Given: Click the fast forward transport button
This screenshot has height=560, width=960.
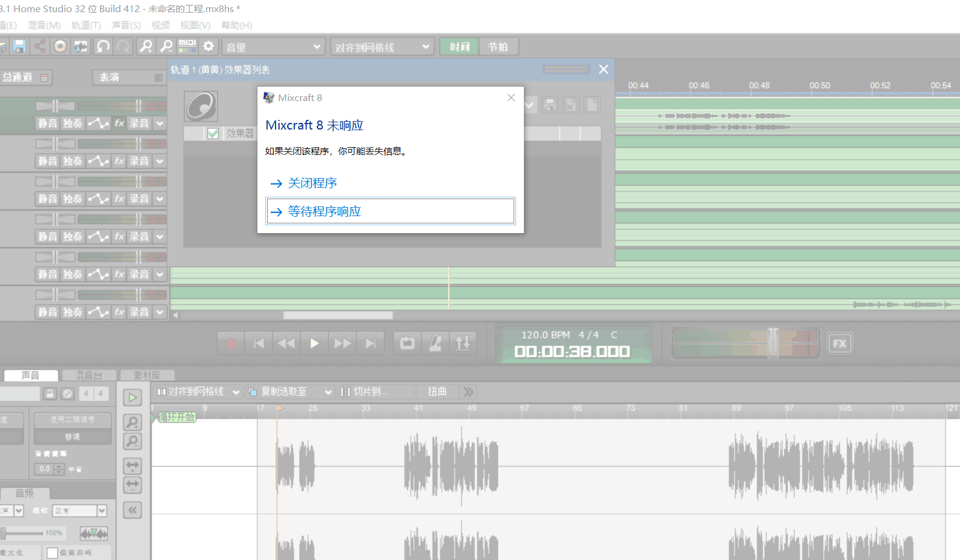Looking at the screenshot, I should tap(342, 343).
